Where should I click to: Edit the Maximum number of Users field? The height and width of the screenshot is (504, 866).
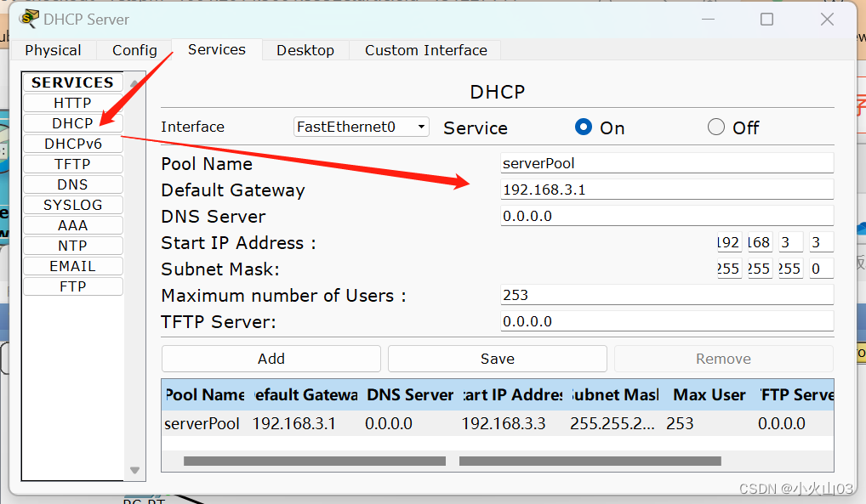click(667, 295)
